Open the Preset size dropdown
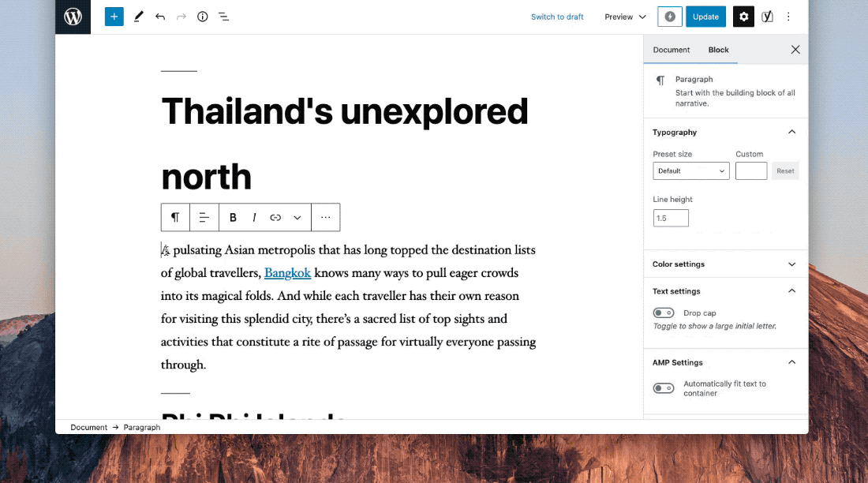Viewport: 868px width, 483px height. point(690,170)
